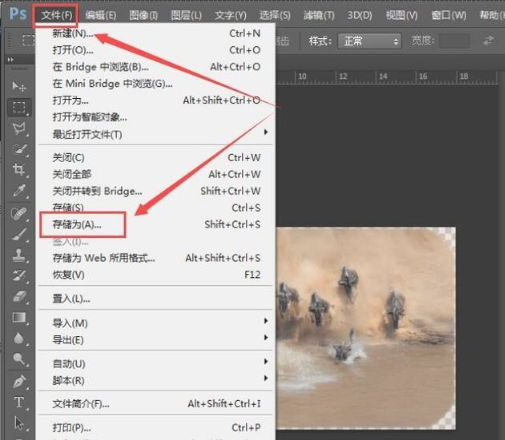Screen dimensions: 505x440
Task: Expand the 最近打开文件(T) submenu
Action: (155, 134)
